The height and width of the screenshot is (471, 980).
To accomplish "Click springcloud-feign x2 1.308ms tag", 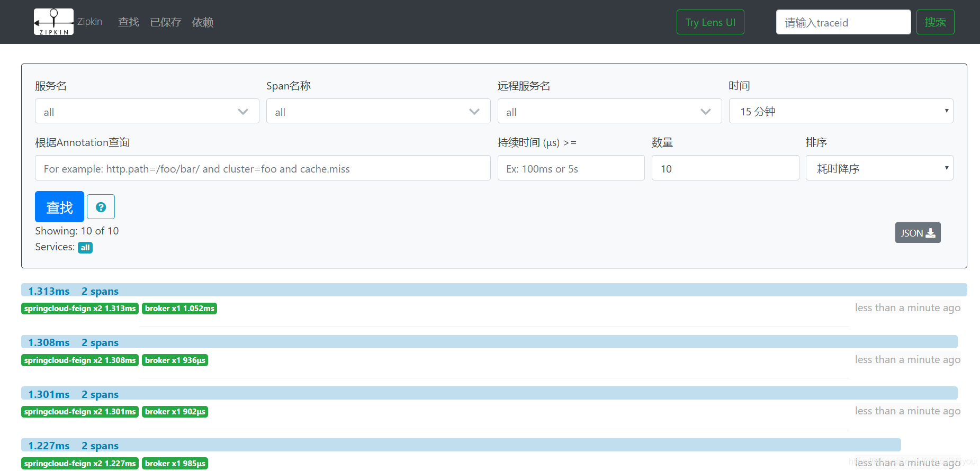I will tap(80, 360).
